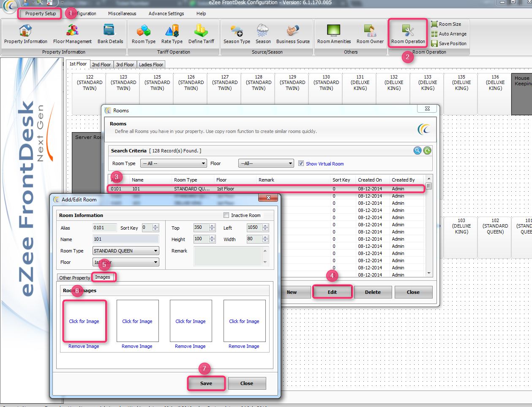Switch to Images tab
Viewport: 532px width, 407px height.
coord(103,277)
